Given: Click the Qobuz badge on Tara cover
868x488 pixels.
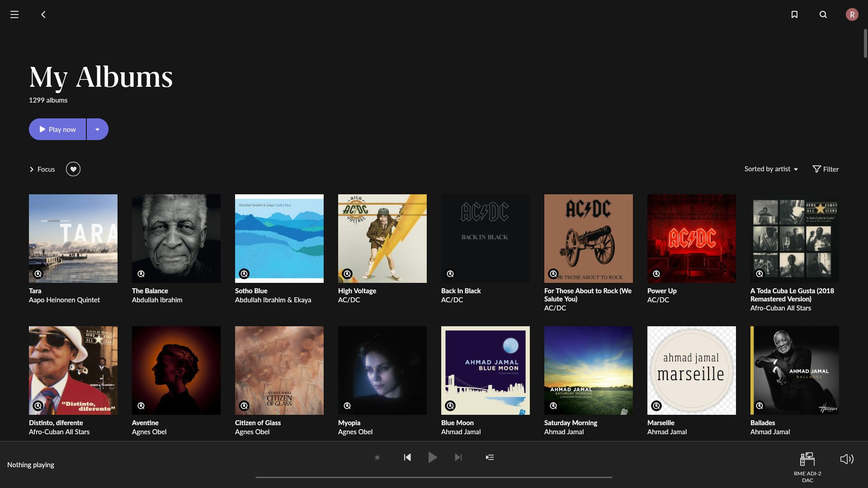Looking at the screenshot, I should pyautogui.click(x=38, y=273).
